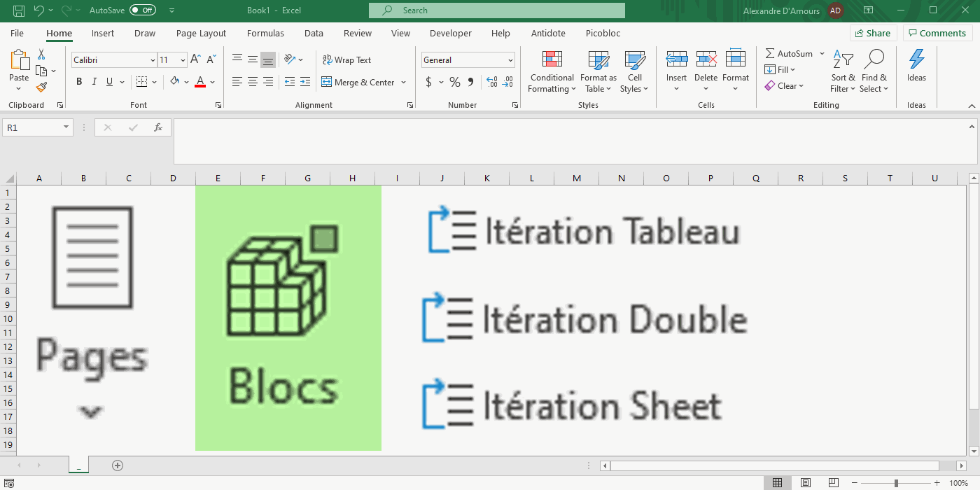Switch to the Formulas ribbon tab

tap(265, 33)
